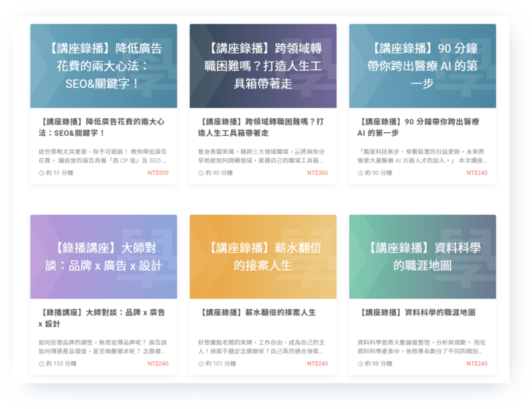
Task: Select the 90 分鐘醫療 AI banner image
Action: click(x=422, y=66)
